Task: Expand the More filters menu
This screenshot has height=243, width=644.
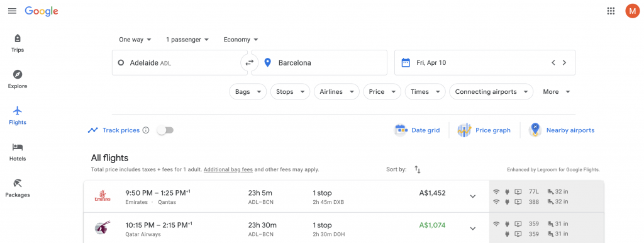Action: (x=557, y=92)
